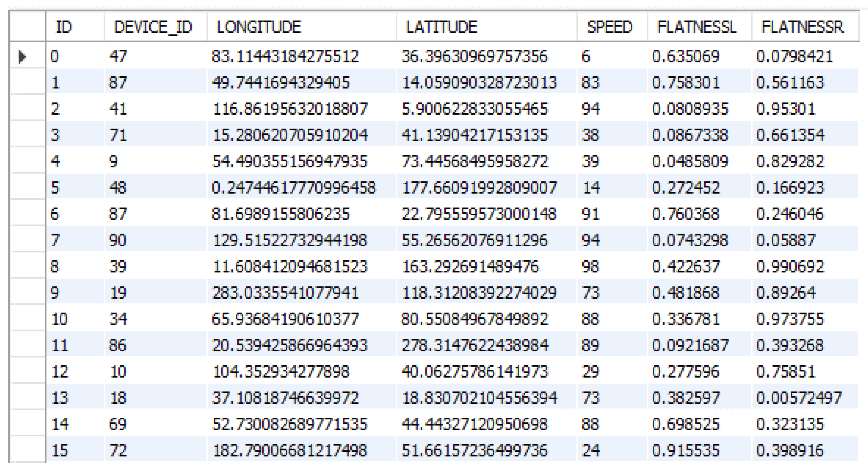The image size is (868, 471).
Task: Select speed value 38 in row 3
Action: tap(590, 135)
